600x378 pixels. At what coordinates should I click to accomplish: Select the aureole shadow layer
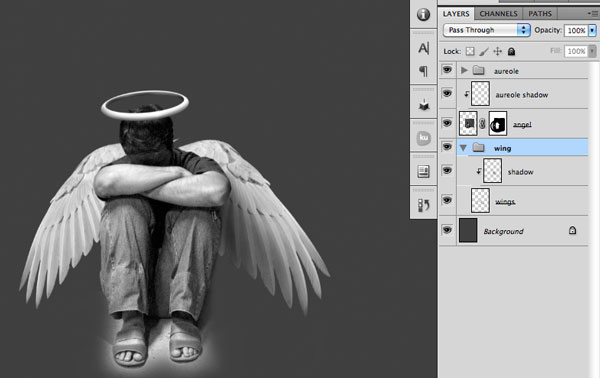click(x=522, y=94)
